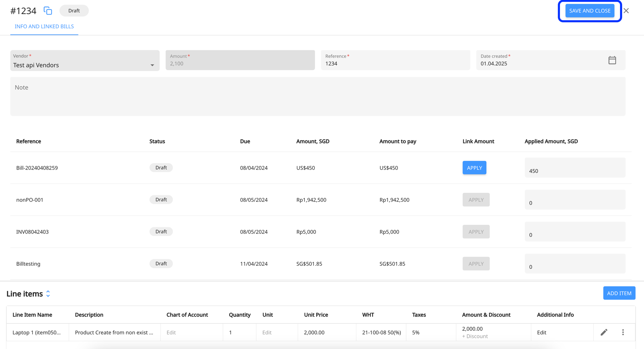Add a new line item
The image size is (644, 349).
[619, 293]
